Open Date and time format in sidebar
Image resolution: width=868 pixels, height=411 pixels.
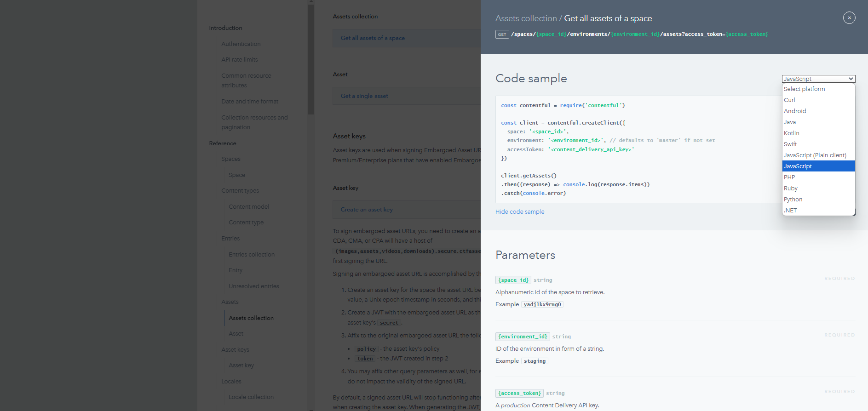coord(250,102)
